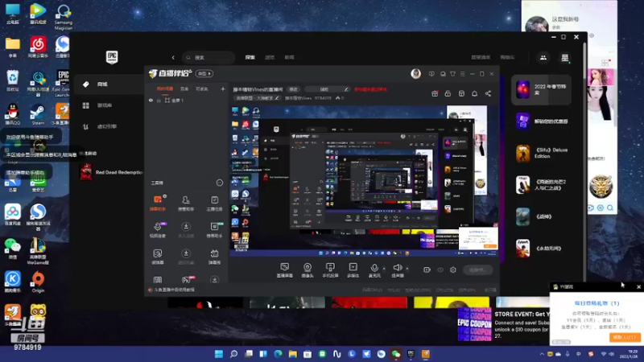Add the 多媒体 media source
The width and height of the screenshot is (644, 362).
(x=353, y=270)
